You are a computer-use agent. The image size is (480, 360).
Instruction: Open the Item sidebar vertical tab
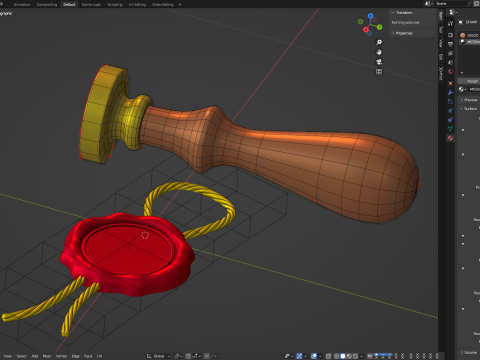click(441, 16)
